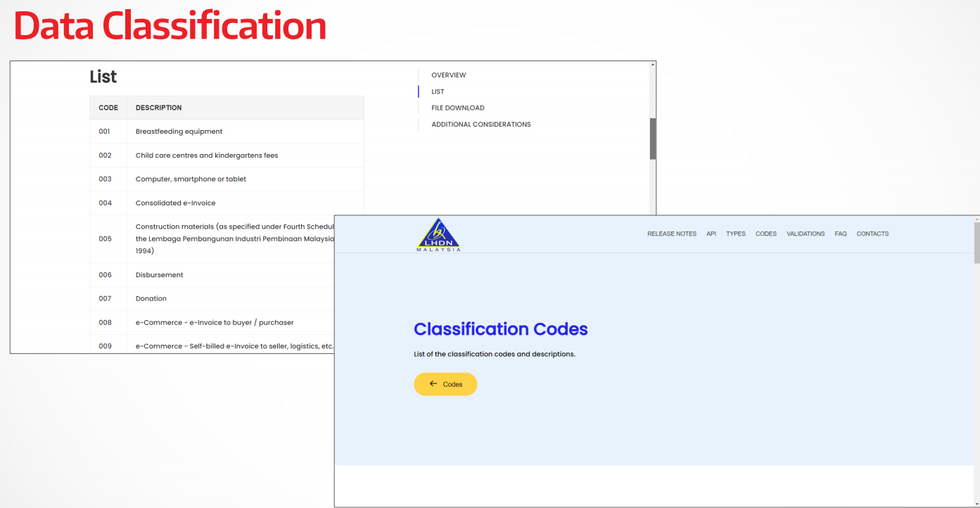Click the DESCRIPTION column header
This screenshot has height=508, width=980.
point(158,108)
